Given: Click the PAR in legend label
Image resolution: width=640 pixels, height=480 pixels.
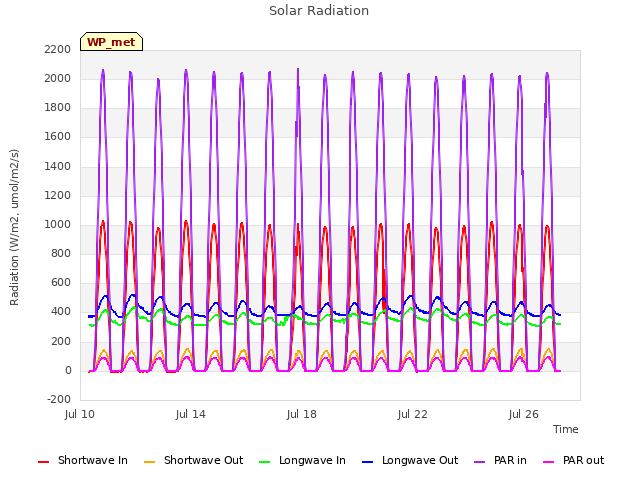Looking at the screenshot, I should pyautogui.click(x=510, y=460).
